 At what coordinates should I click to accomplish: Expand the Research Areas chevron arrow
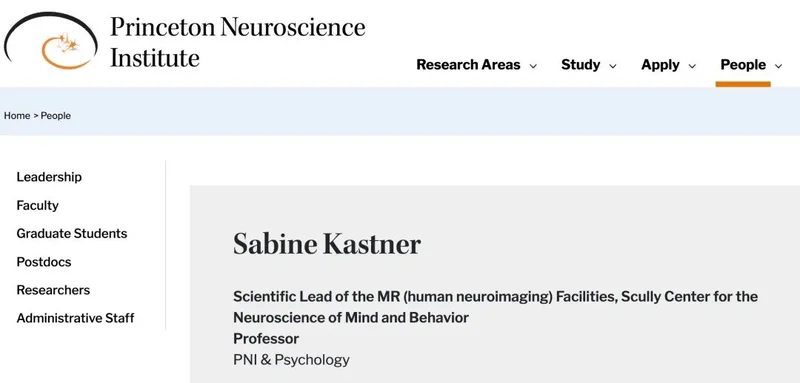(x=533, y=66)
